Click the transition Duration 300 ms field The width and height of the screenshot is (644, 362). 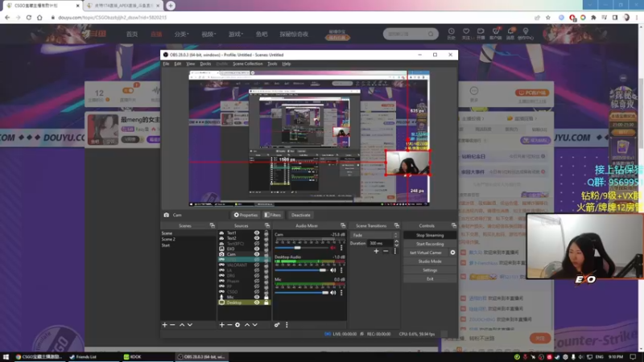(380, 243)
